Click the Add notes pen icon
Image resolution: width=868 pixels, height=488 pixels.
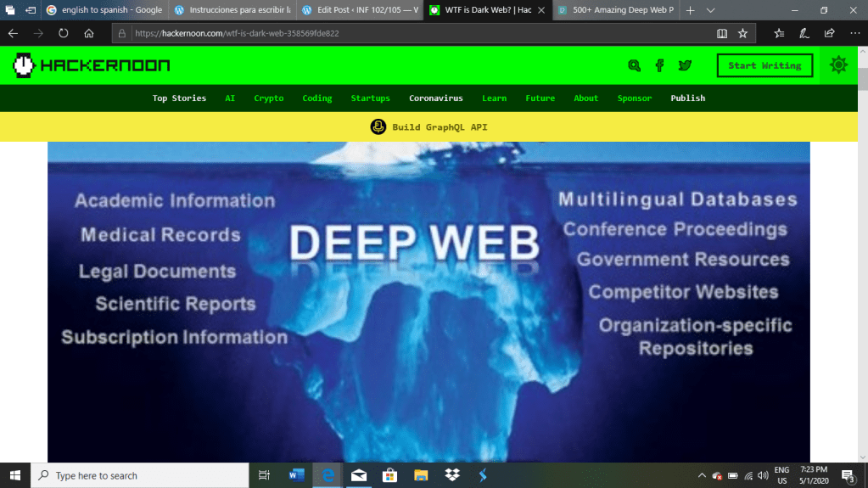click(x=804, y=34)
